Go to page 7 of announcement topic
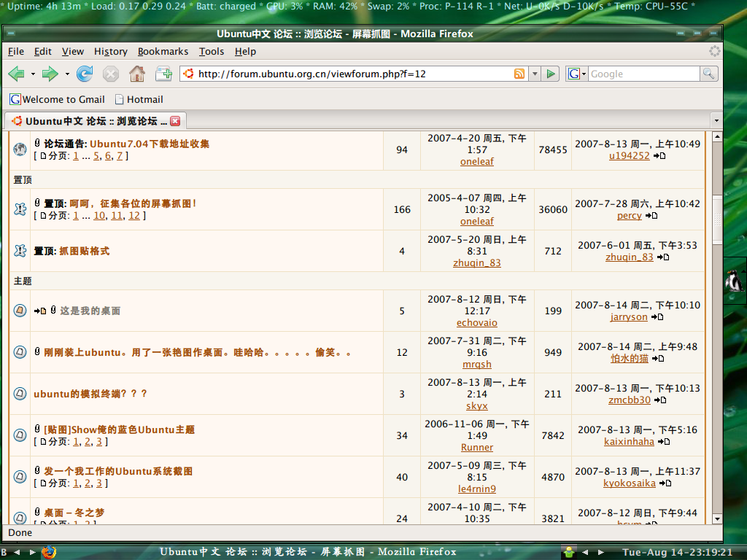Screen dimensions: 747x560 [120, 156]
